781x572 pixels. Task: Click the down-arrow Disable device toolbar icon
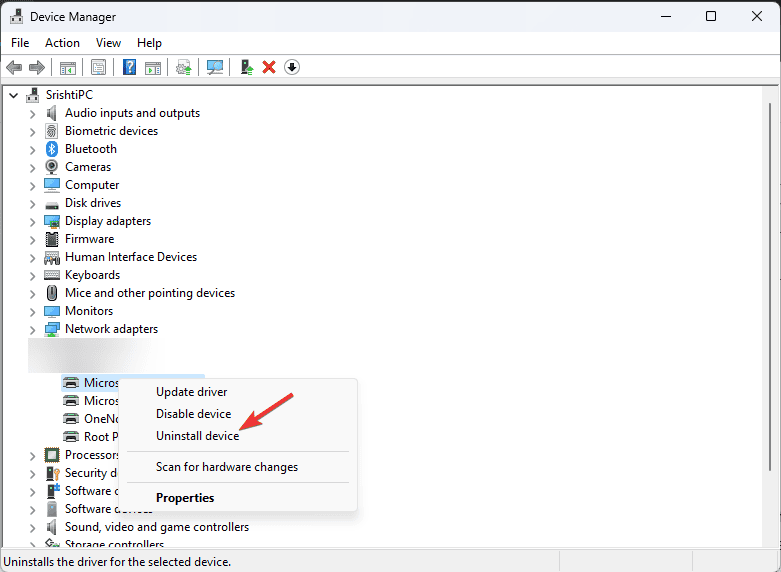click(x=292, y=67)
